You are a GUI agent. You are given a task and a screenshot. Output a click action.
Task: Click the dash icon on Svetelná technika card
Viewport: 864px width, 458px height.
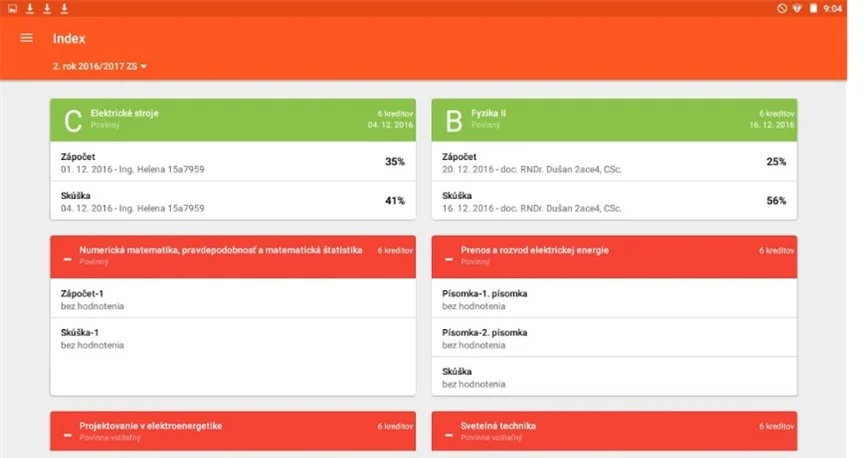448,431
